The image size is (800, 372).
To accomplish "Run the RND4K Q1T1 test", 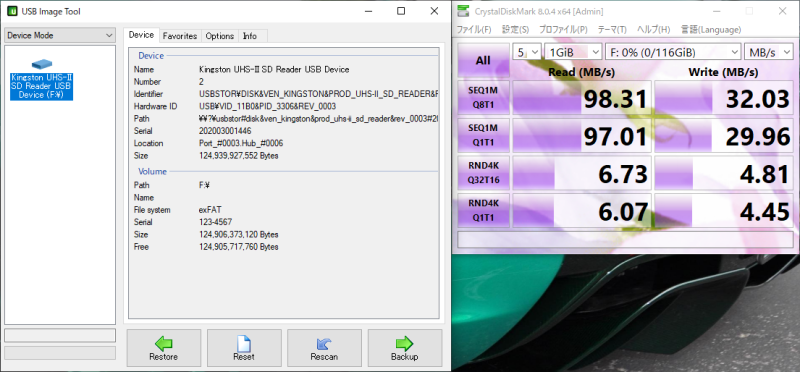I will tap(483, 211).
